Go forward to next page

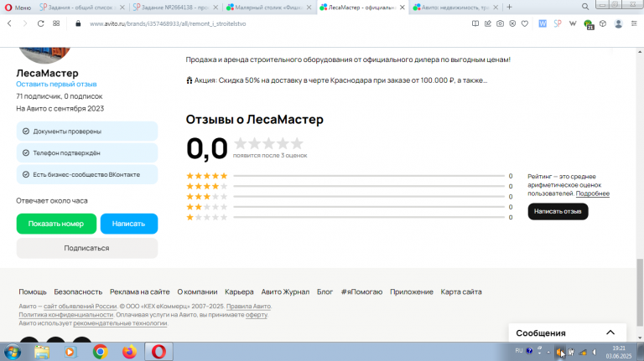pos(25,23)
